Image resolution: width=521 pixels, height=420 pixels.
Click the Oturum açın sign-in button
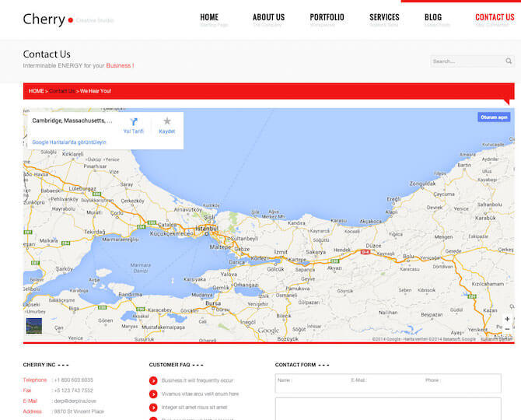click(x=494, y=117)
